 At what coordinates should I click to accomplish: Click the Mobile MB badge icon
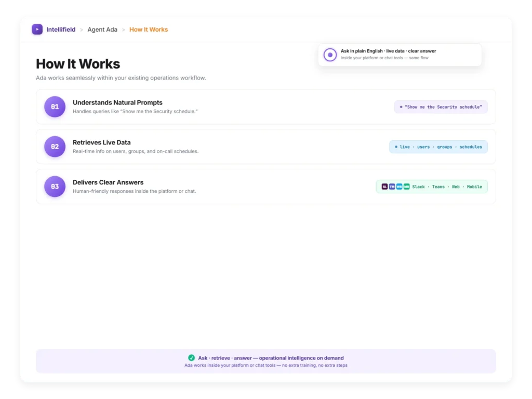point(406,187)
